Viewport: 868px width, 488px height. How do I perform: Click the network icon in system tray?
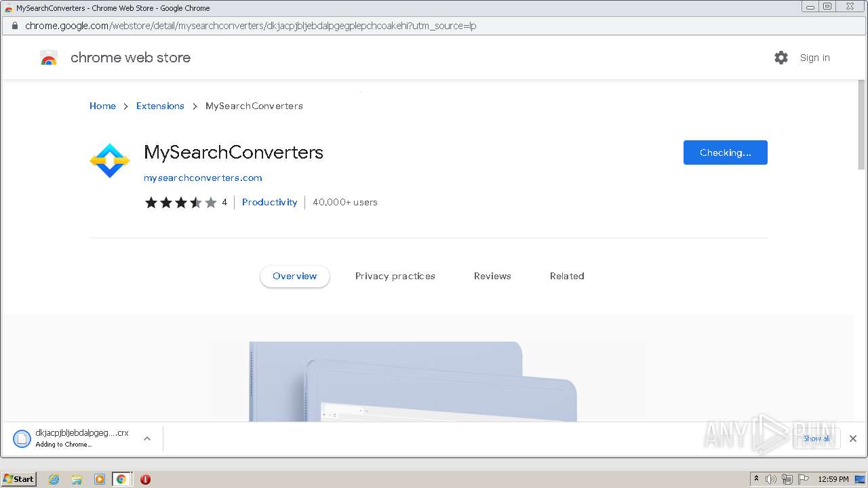[x=787, y=479]
